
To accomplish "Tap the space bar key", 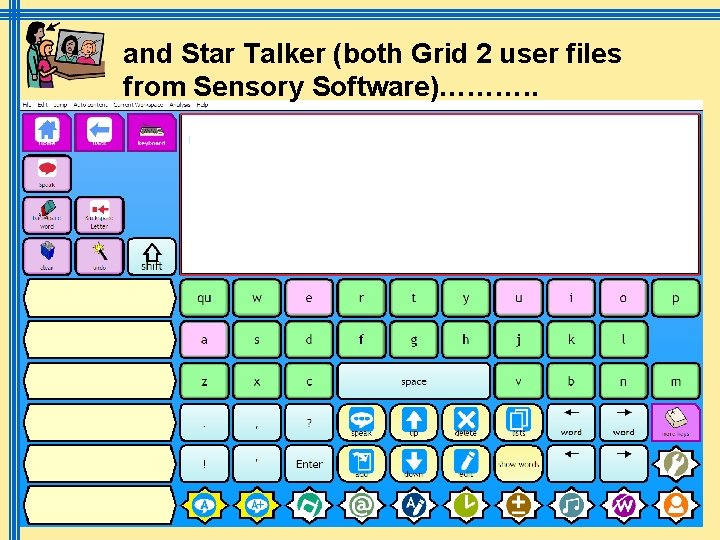I will pos(414,381).
